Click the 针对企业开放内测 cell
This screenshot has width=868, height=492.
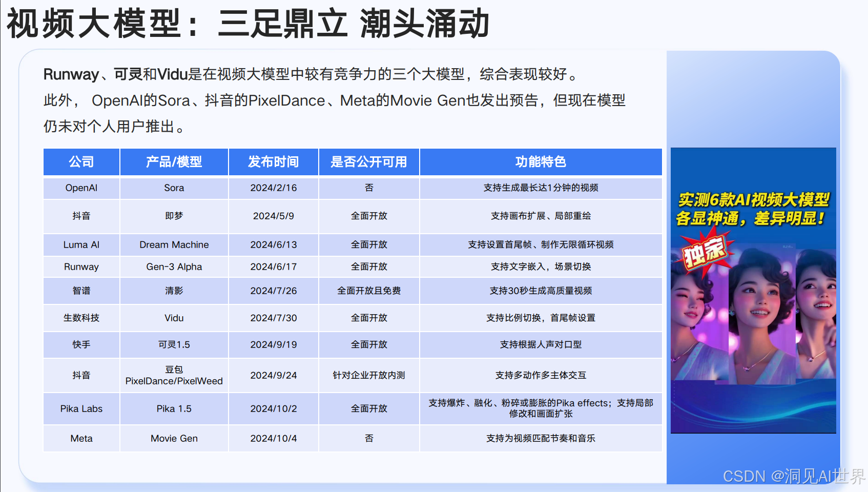(x=369, y=376)
